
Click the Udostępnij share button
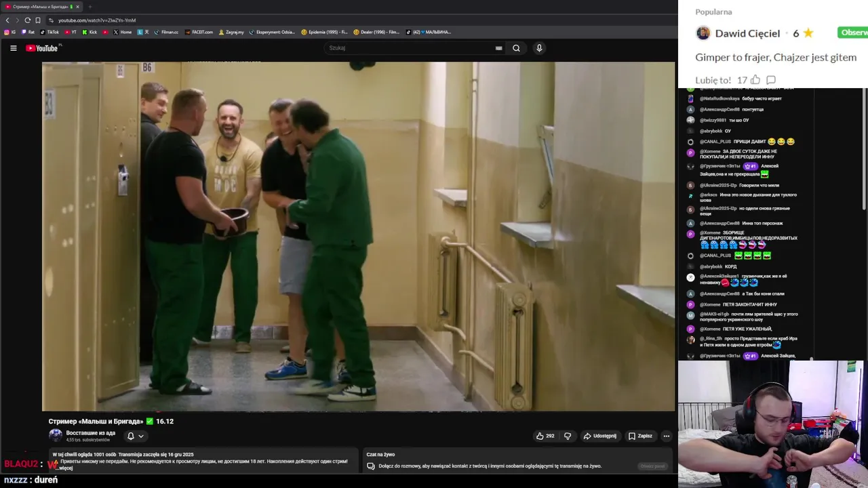(600, 436)
